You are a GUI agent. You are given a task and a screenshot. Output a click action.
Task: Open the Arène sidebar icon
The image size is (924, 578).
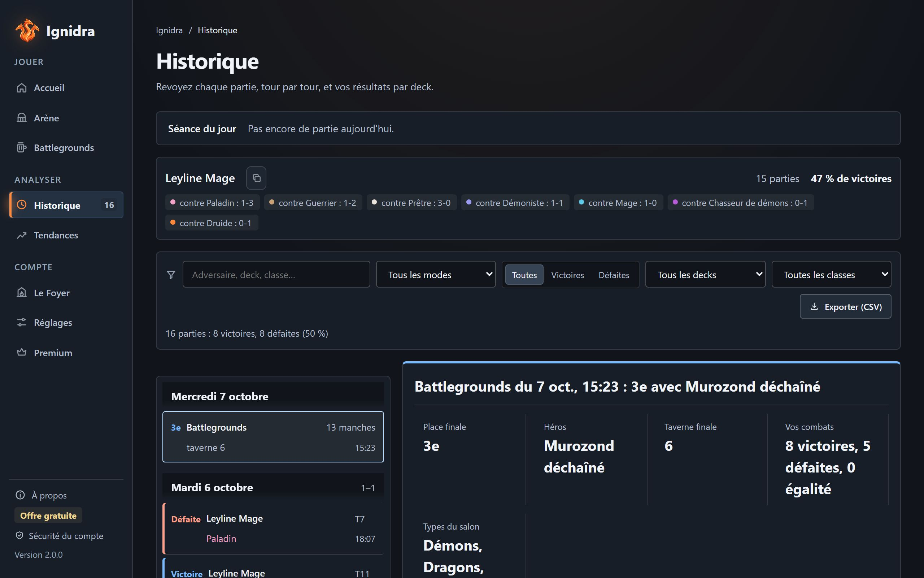[x=22, y=118]
